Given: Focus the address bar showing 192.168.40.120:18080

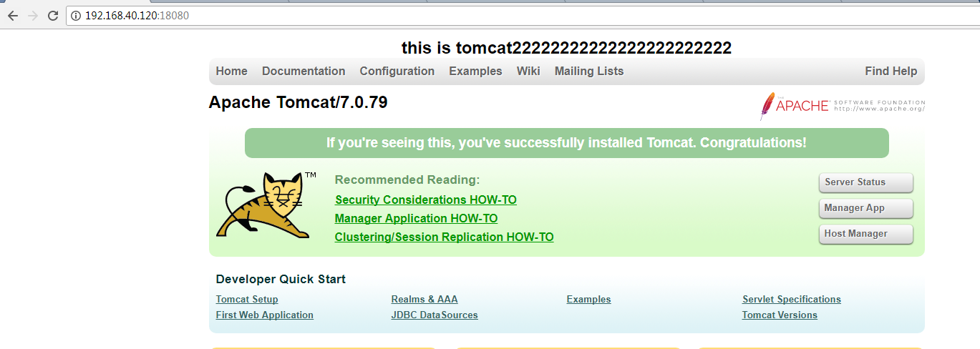Looking at the screenshot, I should point(523,15).
